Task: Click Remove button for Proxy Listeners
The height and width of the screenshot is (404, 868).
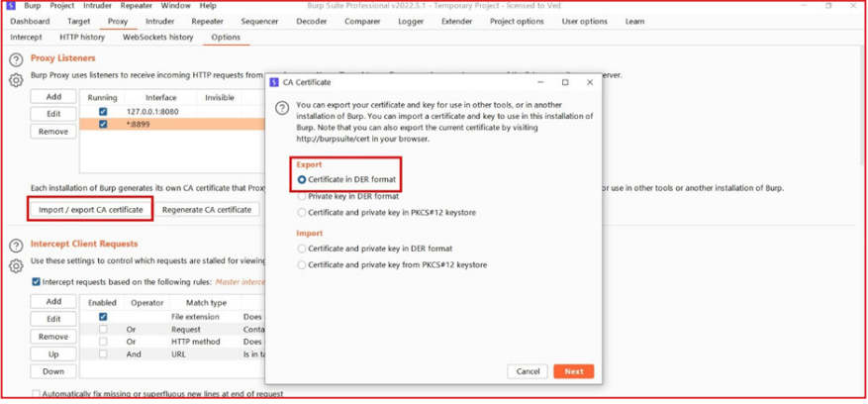Action: point(53,132)
